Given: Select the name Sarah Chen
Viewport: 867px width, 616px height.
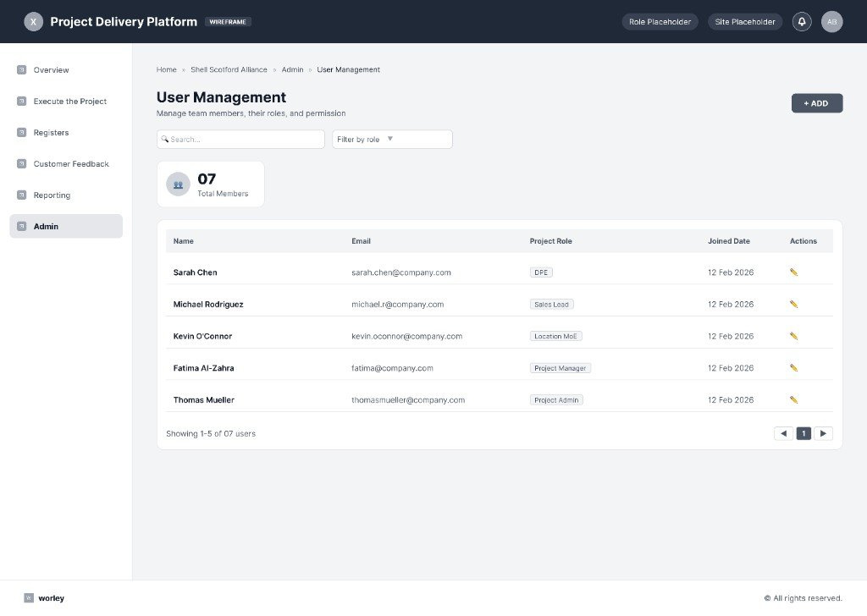Looking at the screenshot, I should pos(196,272).
